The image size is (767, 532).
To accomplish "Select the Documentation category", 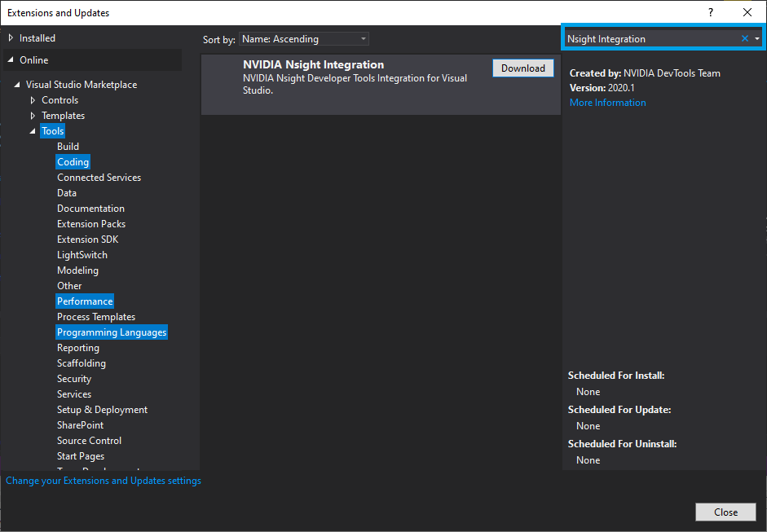I will click(x=90, y=209).
